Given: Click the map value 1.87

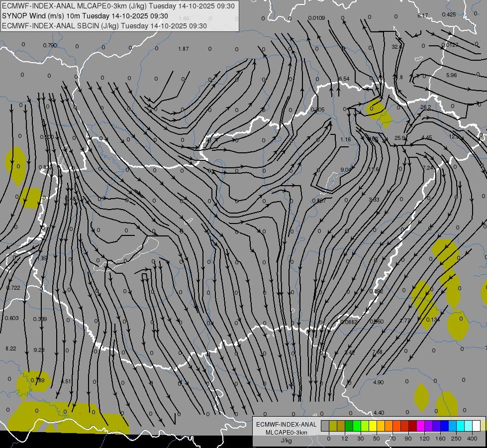Looking at the screenshot, I should pyautogui.click(x=184, y=49).
